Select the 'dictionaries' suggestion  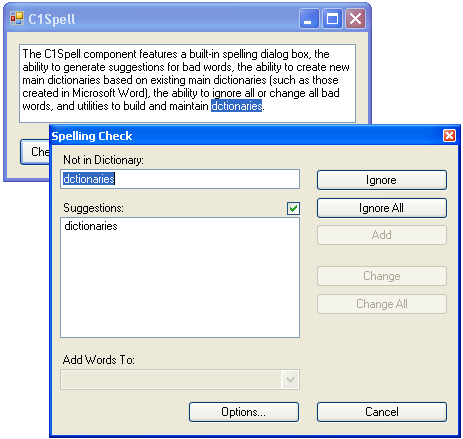(91, 226)
